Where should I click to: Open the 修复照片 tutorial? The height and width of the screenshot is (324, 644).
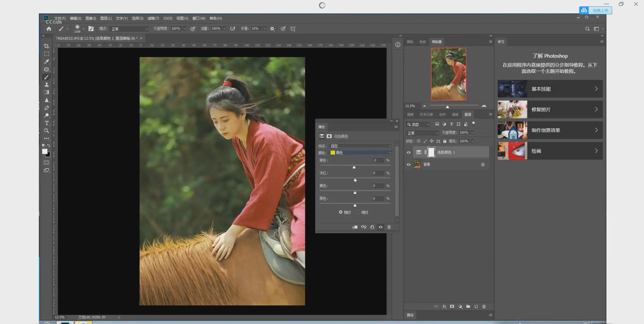550,110
